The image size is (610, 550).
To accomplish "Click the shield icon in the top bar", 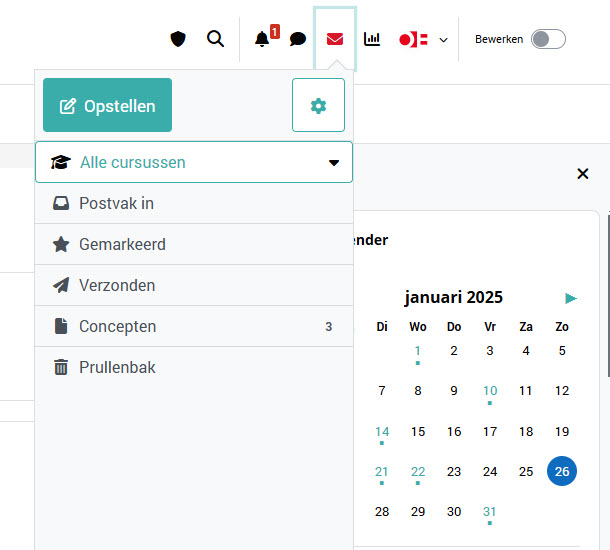I will [x=178, y=39].
